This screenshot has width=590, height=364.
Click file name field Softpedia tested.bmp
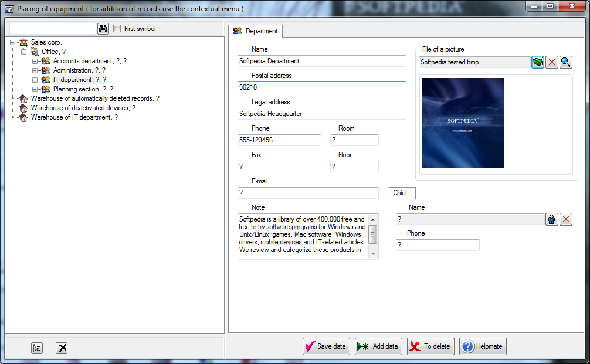pyautogui.click(x=474, y=62)
